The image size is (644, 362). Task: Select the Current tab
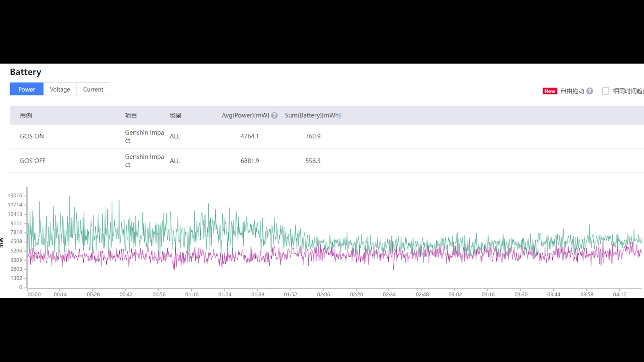point(93,89)
